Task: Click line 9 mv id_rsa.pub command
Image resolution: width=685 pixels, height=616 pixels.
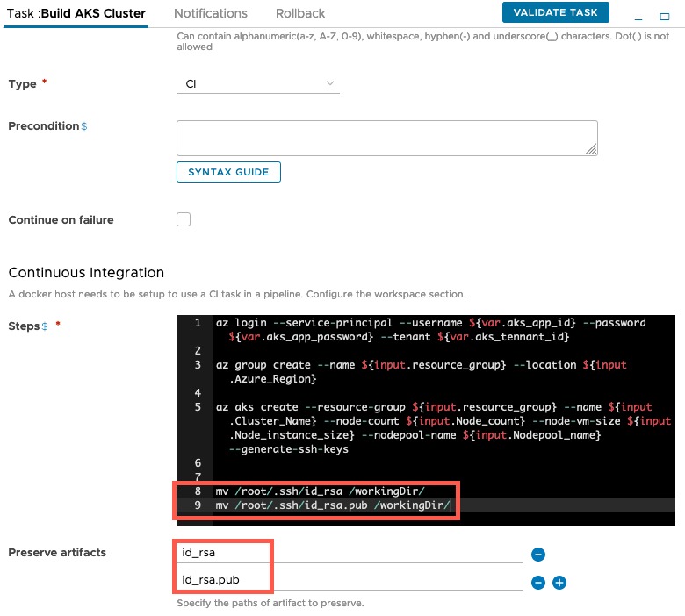Action: pos(333,505)
